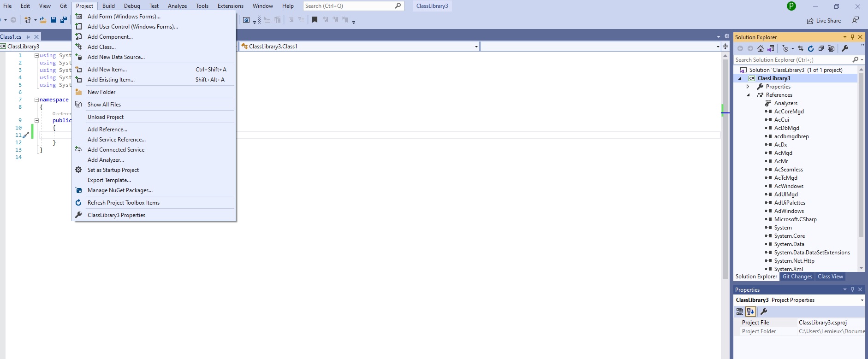The width and height of the screenshot is (868, 359).
Task: Click Collapse All icon in Solution Explorer
Action: 821,48
